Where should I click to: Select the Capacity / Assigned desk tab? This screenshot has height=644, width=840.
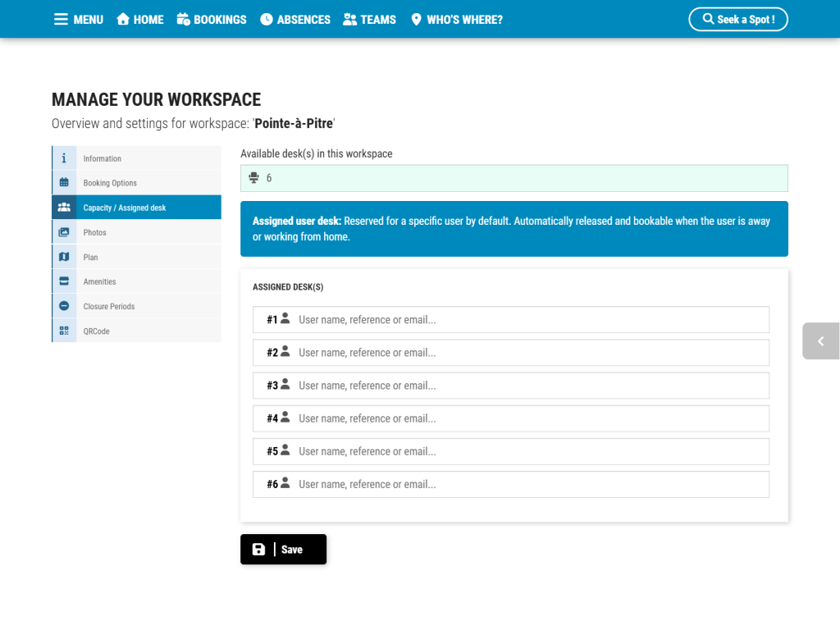(x=137, y=208)
